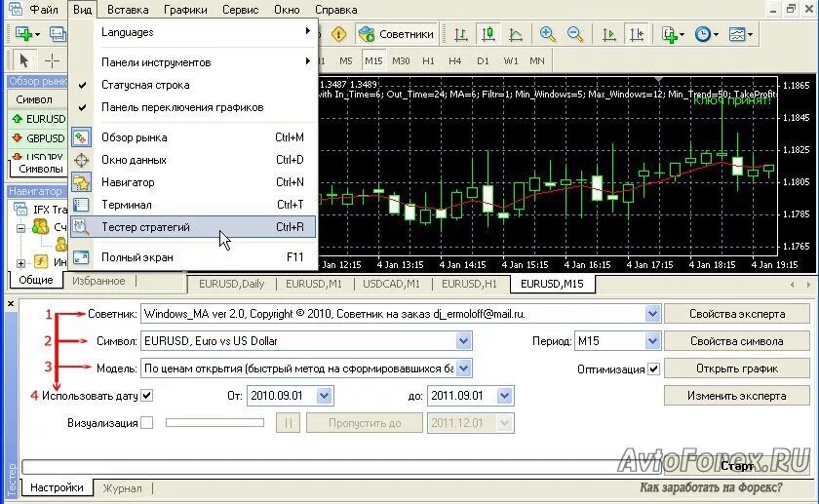Select the M15 timeframe button
Image resolution: width=819 pixels, height=504 pixels.
tap(373, 60)
